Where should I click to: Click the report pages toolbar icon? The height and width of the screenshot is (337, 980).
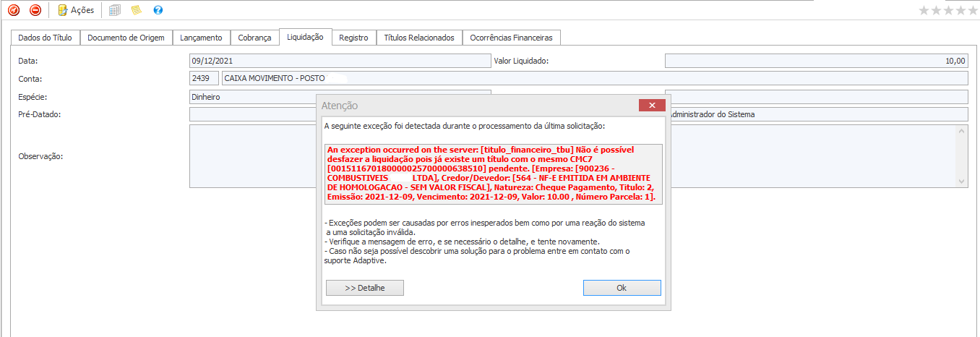pos(115,10)
